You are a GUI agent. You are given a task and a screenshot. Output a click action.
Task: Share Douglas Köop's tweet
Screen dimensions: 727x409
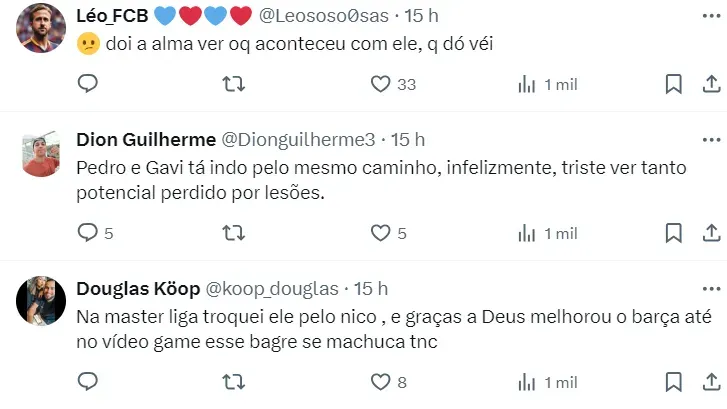(x=711, y=381)
